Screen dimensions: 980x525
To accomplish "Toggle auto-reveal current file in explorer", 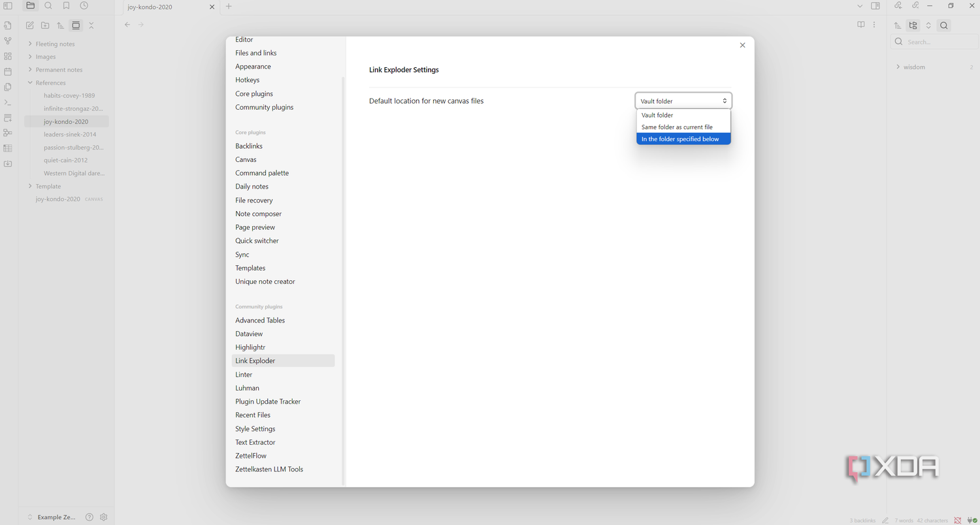I will (x=76, y=25).
